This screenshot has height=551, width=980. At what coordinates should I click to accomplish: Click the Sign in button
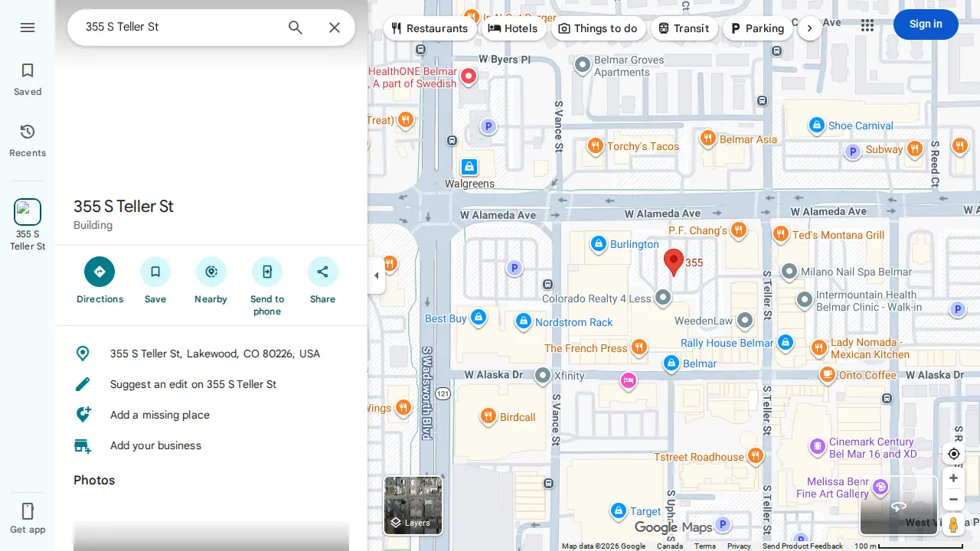(x=926, y=24)
